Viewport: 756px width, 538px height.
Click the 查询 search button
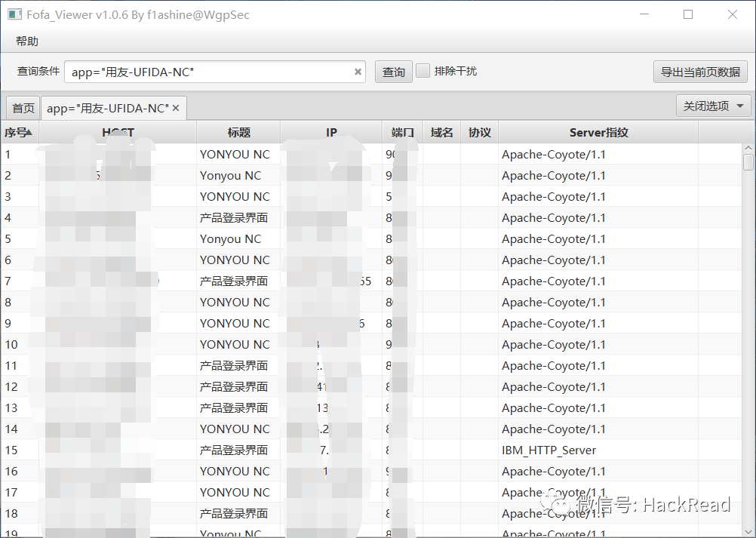tap(393, 72)
